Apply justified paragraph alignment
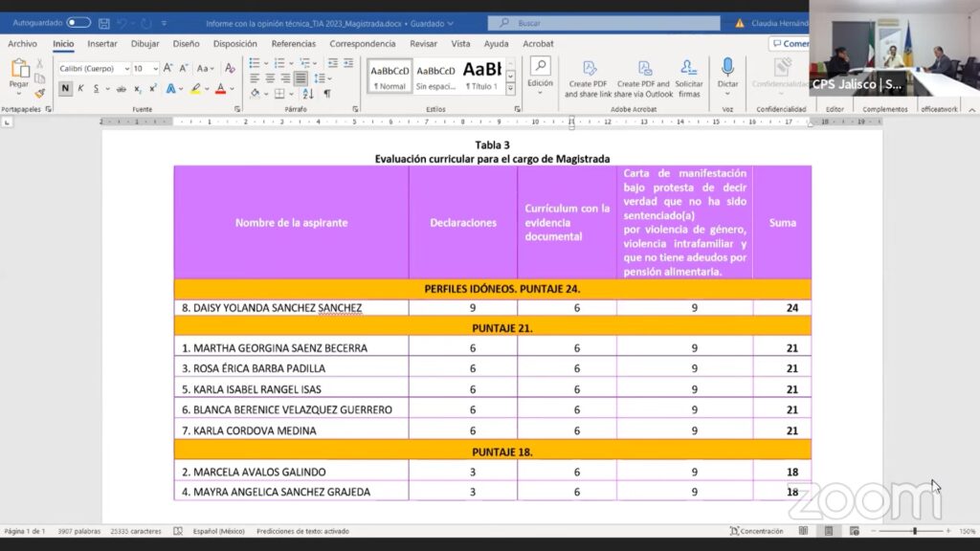Image resolution: width=980 pixels, height=551 pixels. (x=301, y=78)
